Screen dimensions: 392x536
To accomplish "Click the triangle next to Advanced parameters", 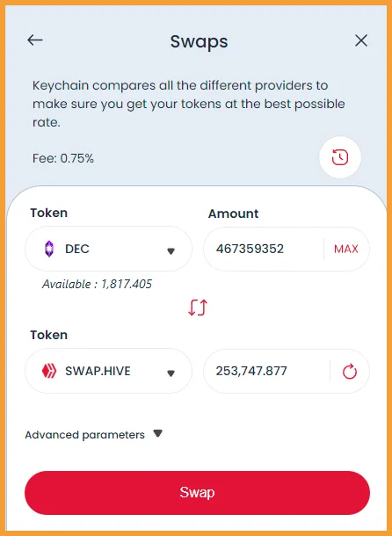I will (157, 433).
